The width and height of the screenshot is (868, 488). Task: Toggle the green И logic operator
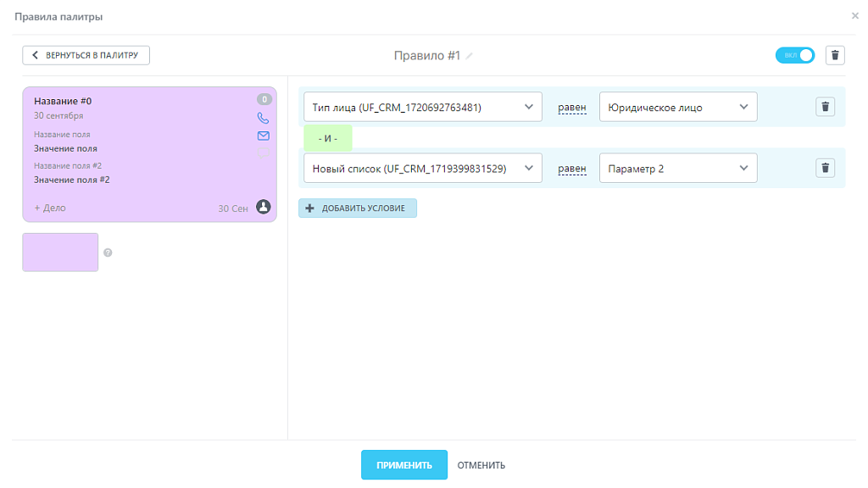click(x=328, y=138)
